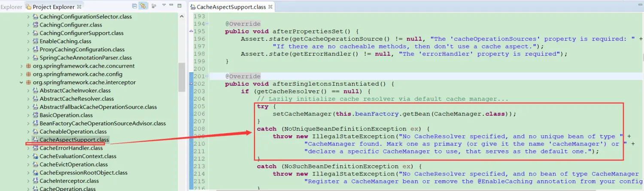This screenshot has height=191, width=644.
Task: Click the EnableCaching.class file icon
Action: [x=35, y=42]
